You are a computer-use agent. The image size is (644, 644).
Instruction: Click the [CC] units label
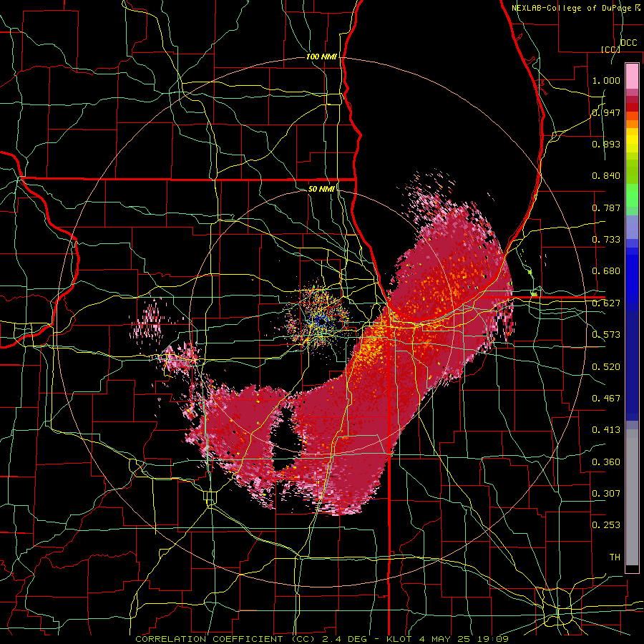tap(610, 49)
